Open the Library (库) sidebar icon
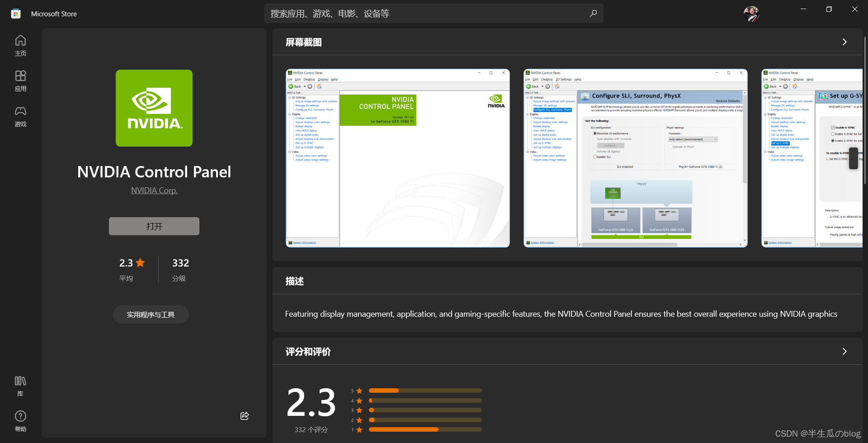The image size is (868, 443). [20, 386]
